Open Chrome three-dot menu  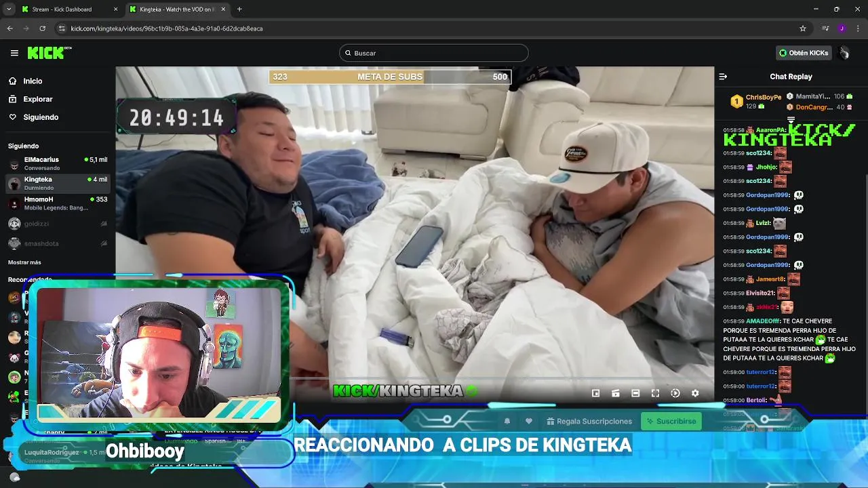tap(859, 28)
